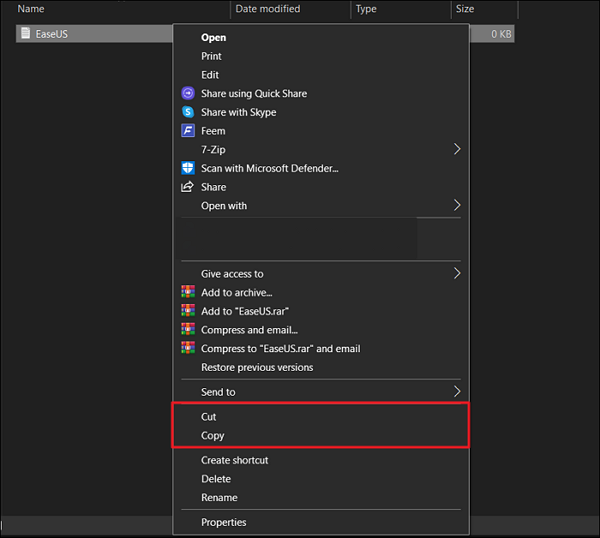The width and height of the screenshot is (600, 538).
Task: Click the Skype icon beside Share with Skype
Action: click(187, 112)
